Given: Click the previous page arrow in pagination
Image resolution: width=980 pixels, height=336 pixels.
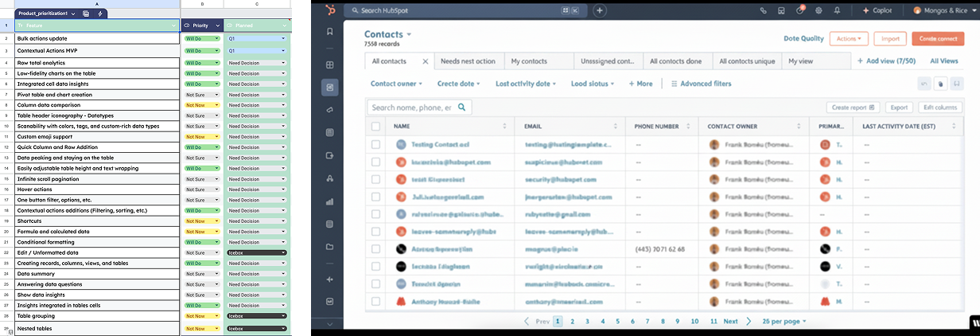Looking at the screenshot, I should [527, 321].
